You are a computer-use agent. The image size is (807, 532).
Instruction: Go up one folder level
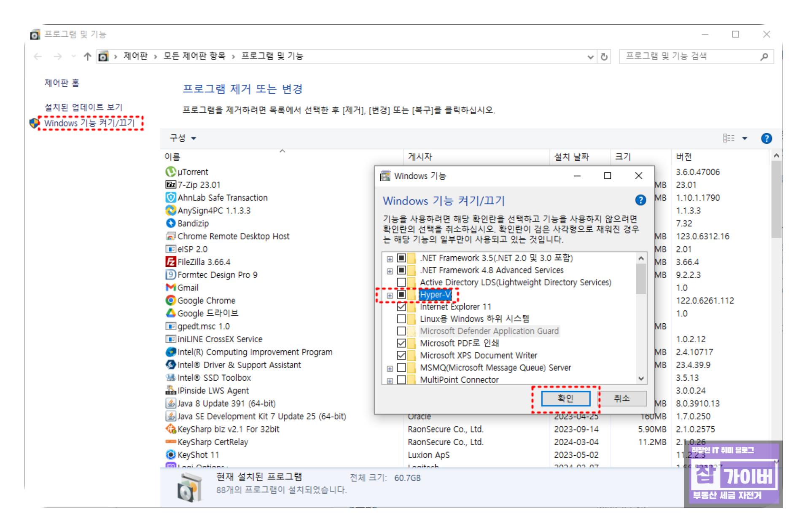pyautogui.click(x=87, y=56)
